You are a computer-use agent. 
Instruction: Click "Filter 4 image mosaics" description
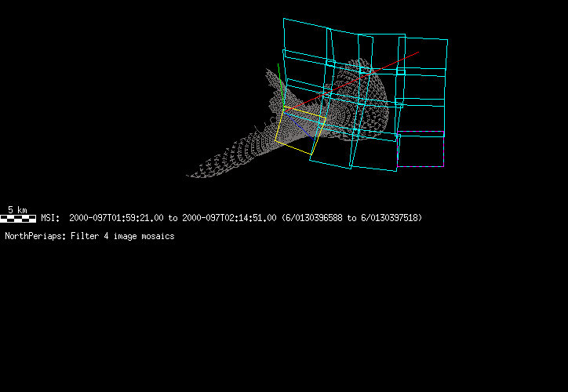click(122, 236)
